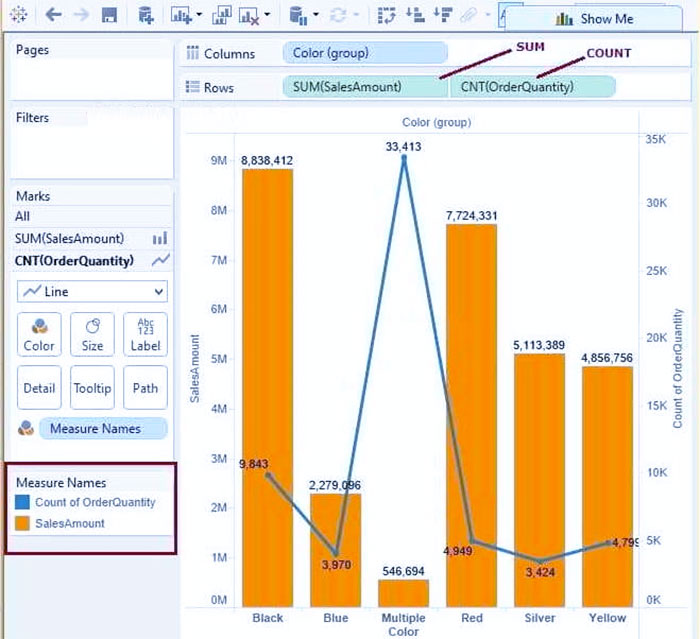Click the Color (group) chart header
The width and height of the screenshot is (700, 639).
point(437,122)
